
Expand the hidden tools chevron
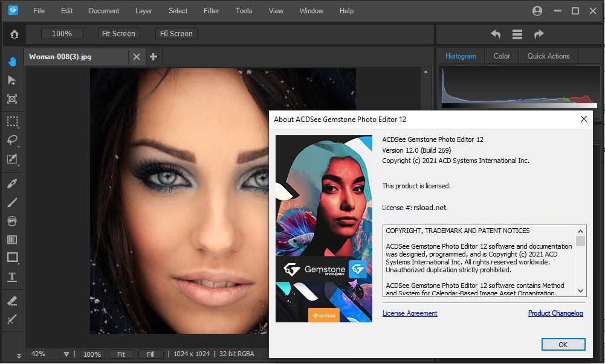click(18, 356)
